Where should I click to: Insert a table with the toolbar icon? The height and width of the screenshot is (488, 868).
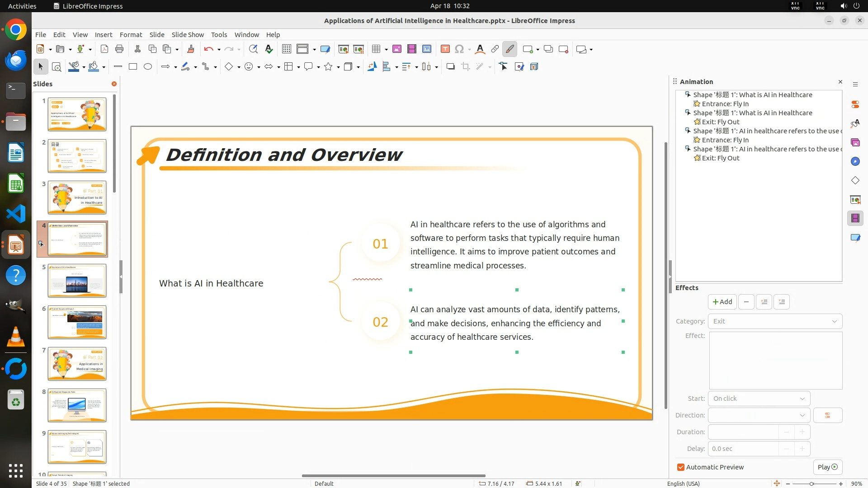pos(376,49)
